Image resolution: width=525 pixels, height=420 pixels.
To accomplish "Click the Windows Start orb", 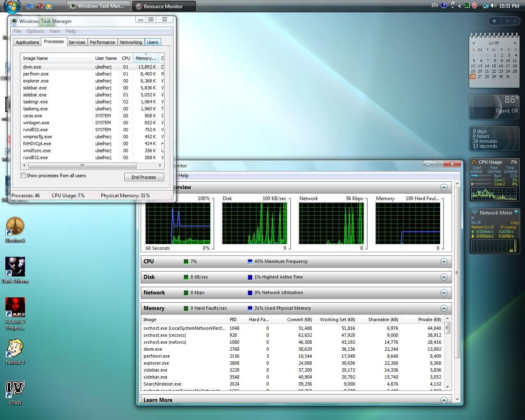I will point(12,6).
